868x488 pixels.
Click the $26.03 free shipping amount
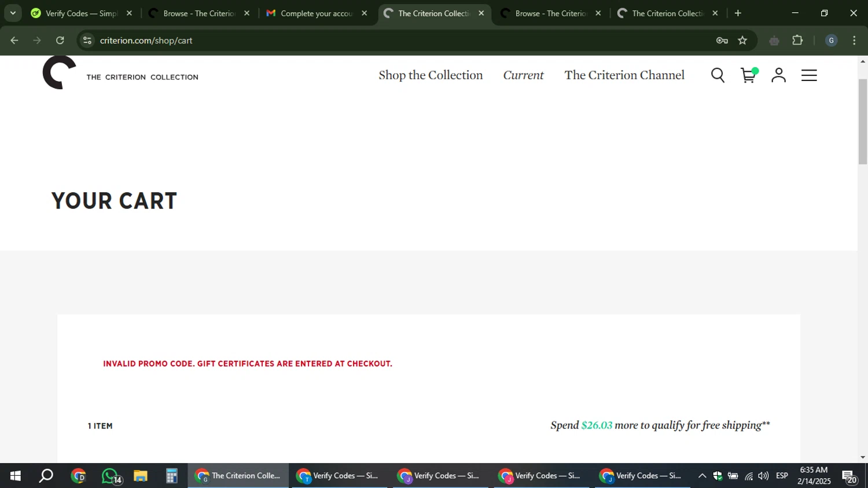tap(597, 425)
